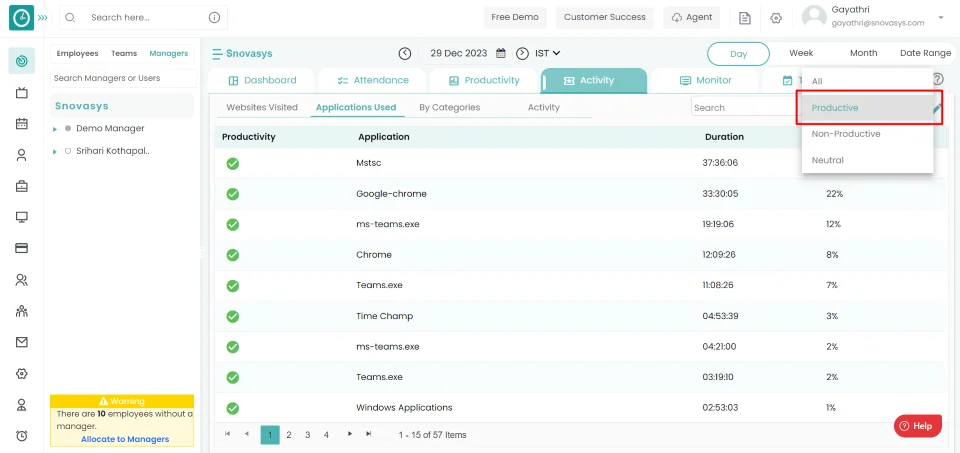Open By Categories sub-tab

[449, 107]
